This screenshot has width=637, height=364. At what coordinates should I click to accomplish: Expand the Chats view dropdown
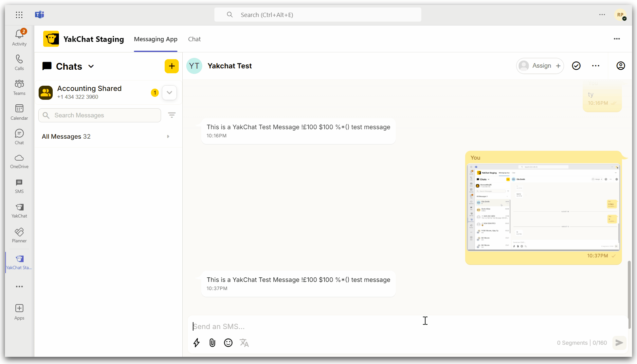pyautogui.click(x=91, y=66)
